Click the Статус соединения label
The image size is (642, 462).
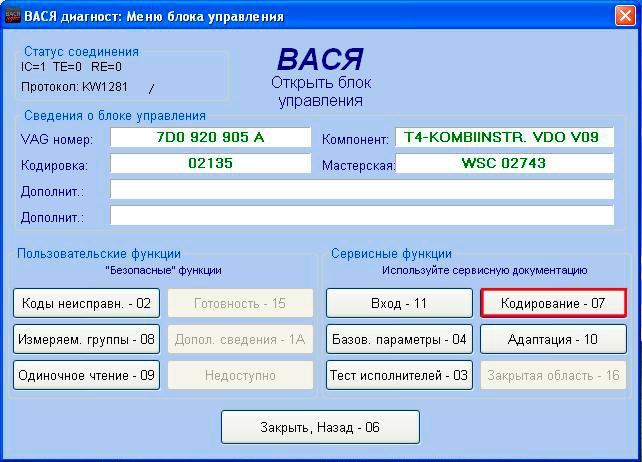click(x=81, y=52)
